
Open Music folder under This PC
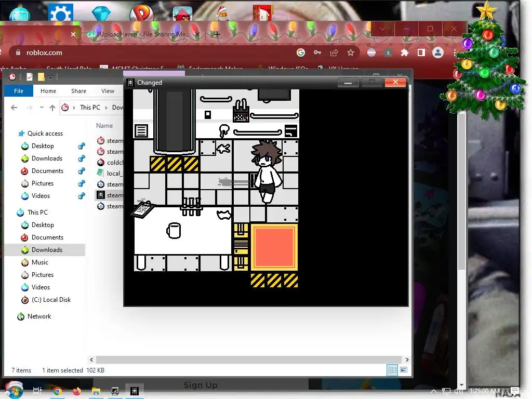coord(39,262)
